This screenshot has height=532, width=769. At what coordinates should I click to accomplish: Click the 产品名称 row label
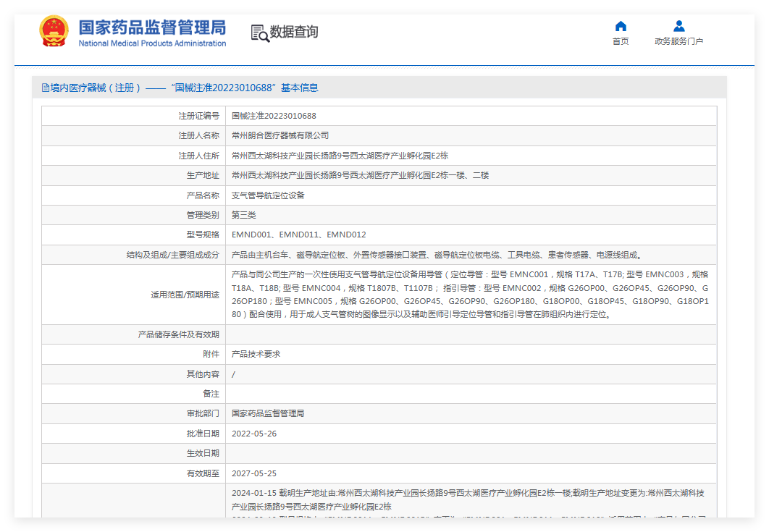[203, 195]
